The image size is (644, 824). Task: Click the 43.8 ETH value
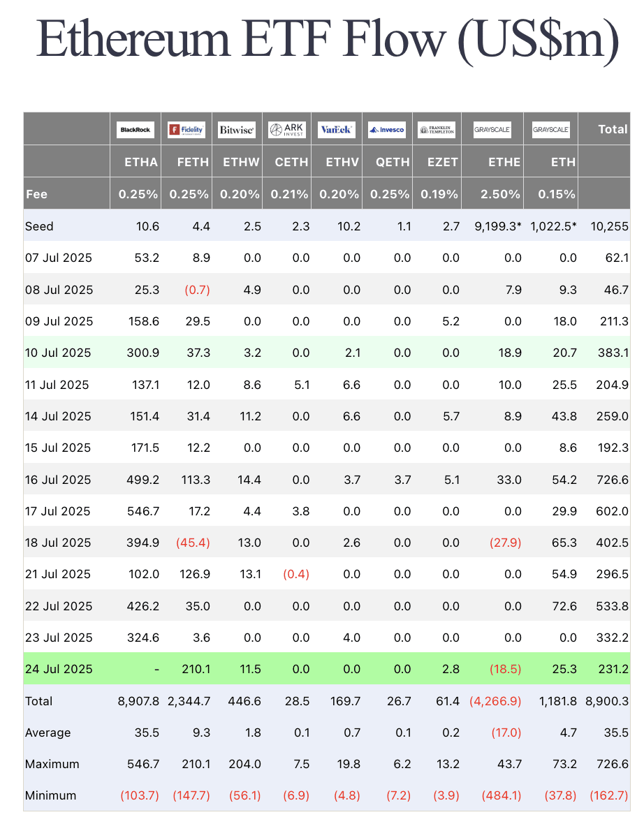pyautogui.click(x=564, y=417)
